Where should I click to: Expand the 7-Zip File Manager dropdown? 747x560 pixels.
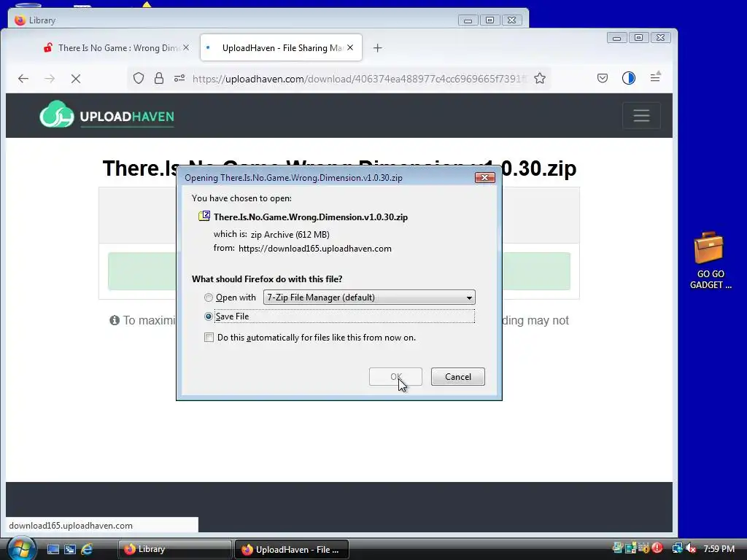369,297
